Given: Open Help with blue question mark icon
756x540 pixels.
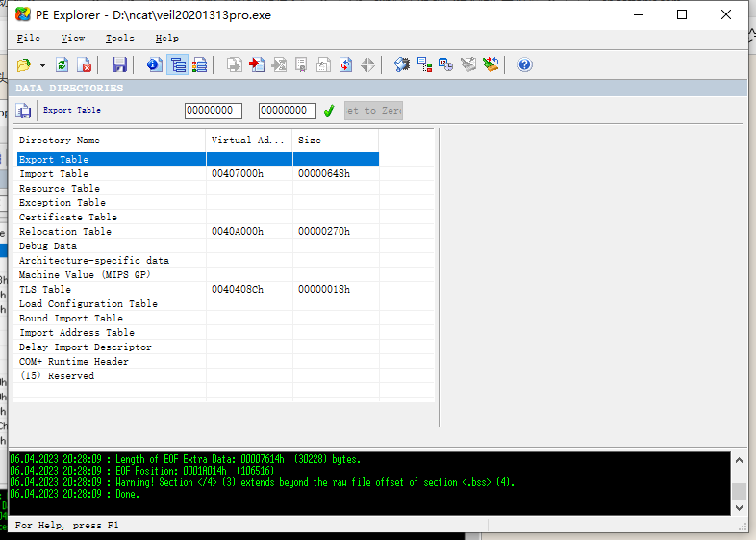Looking at the screenshot, I should tap(525, 64).
